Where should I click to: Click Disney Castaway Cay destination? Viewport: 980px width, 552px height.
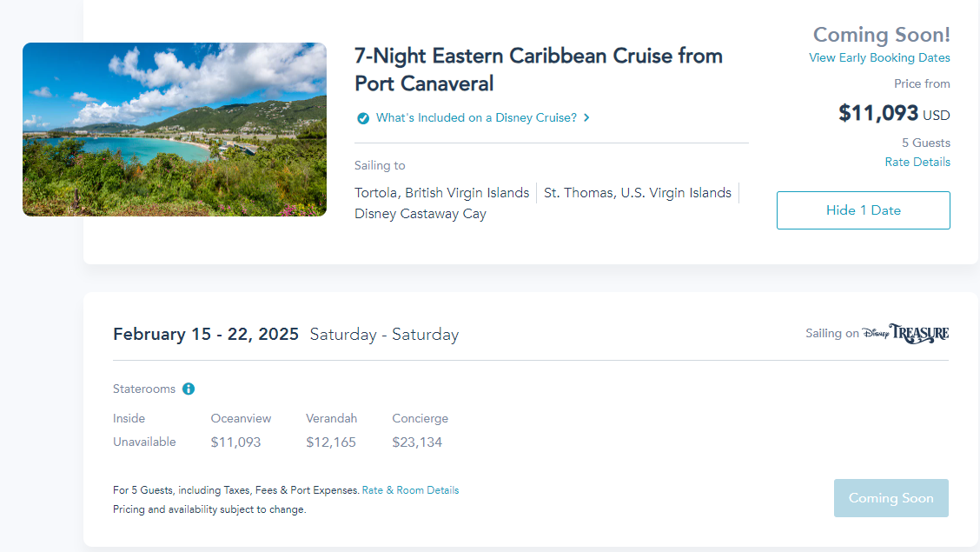tap(420, 214)
